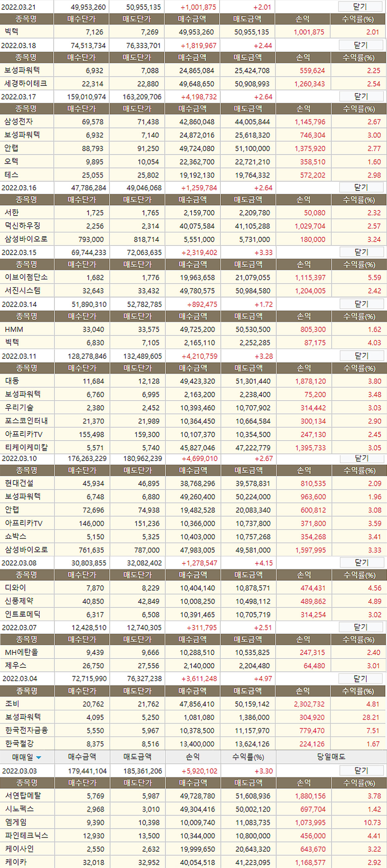Open the 엠게임 stock row
This screenshot has height=868, width=387.
(x=16, y=822)
